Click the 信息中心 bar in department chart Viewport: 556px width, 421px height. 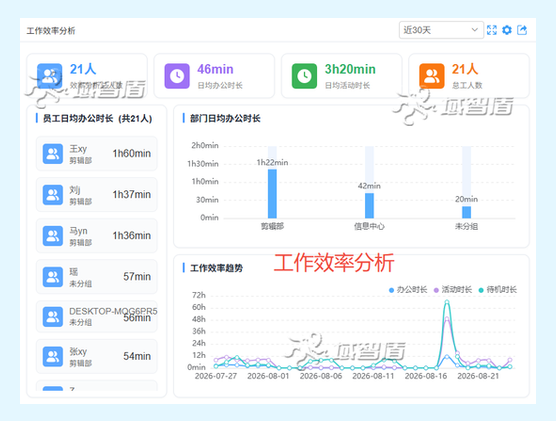point(369,206)
